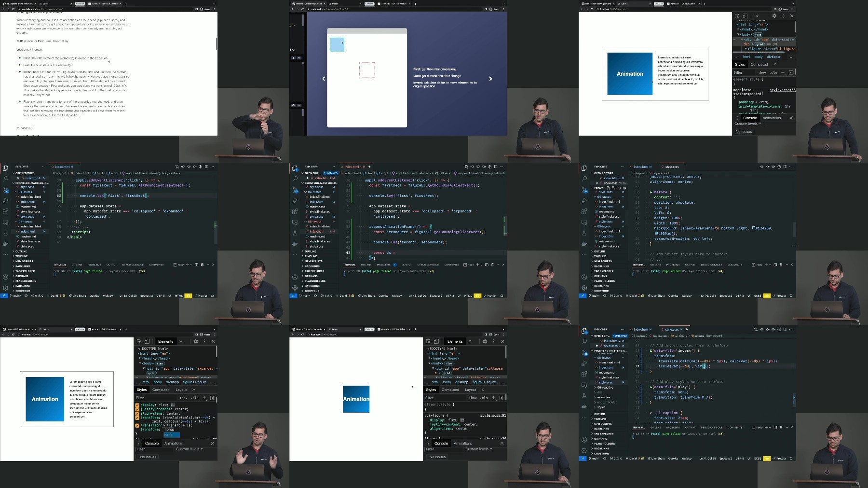Viewport: 868px width, 488px height.
Task: Disable transition: transform 1s in bottom-left DevTools
Action: point(137,425)
